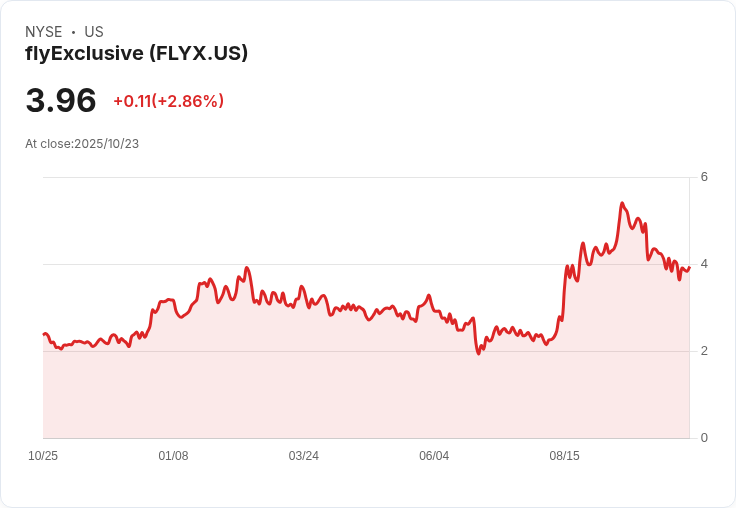Select the 03/24 date on the x-axis
This screenshot has width=736, height=508.
pos(304,456)
